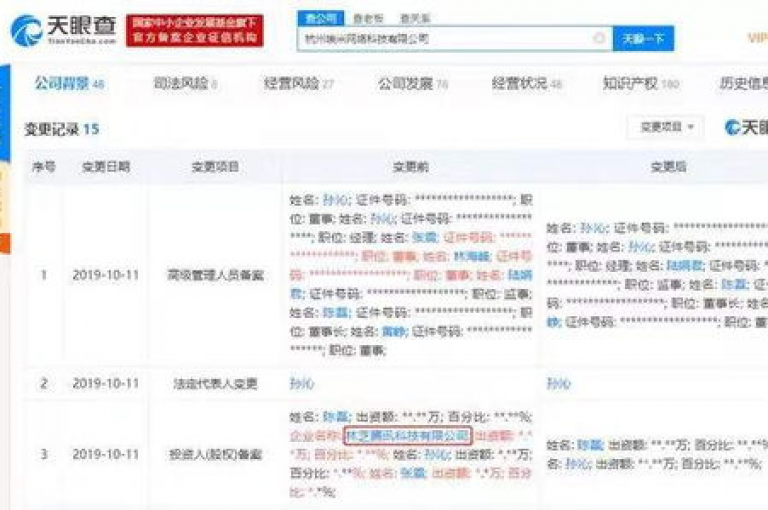Open 陈磊 link in row 3 变更后 column
768x510 pixels.
pos(590,445)
